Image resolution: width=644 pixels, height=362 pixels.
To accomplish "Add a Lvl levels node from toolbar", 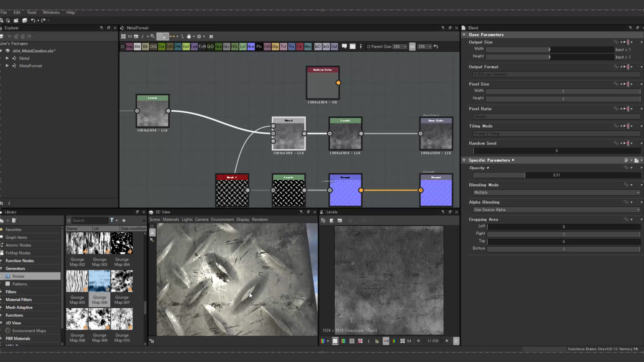I will pos(243,47).
